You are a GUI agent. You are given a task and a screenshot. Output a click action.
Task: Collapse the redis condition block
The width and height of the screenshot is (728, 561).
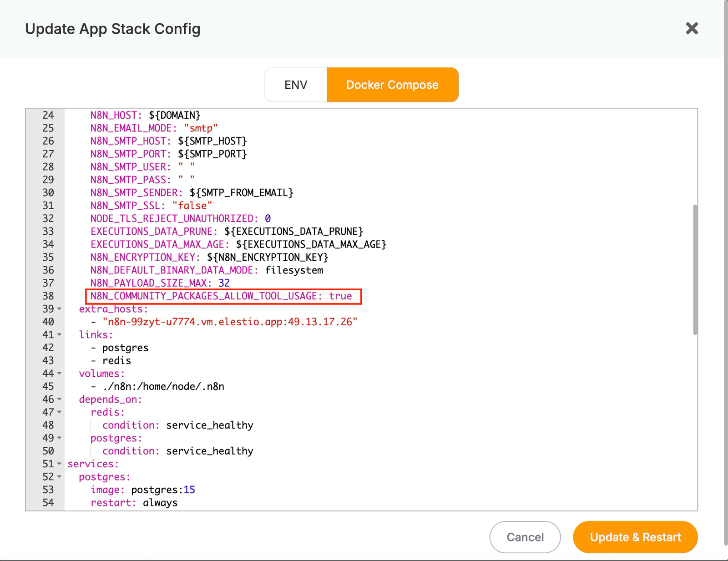59,413
